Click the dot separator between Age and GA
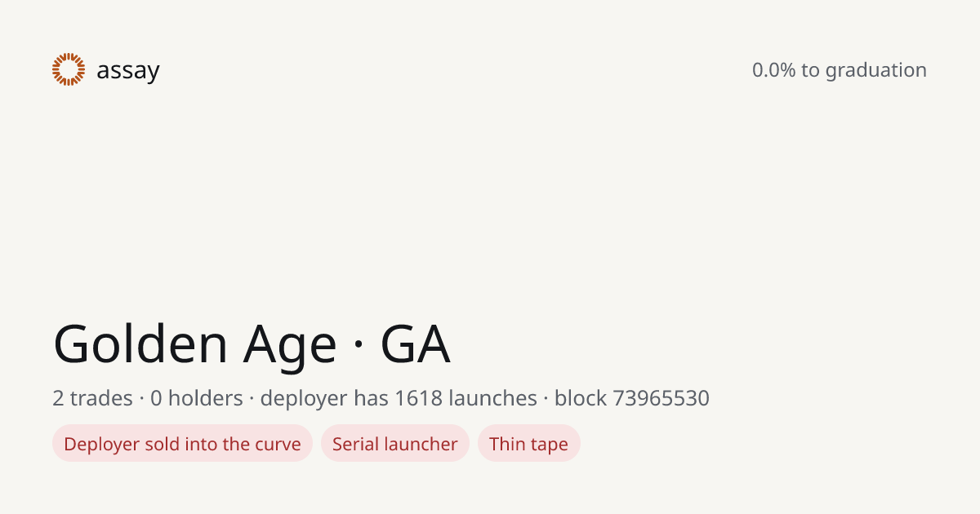The image size is (980, 514). pyautogui.click(x=359, y=345)
